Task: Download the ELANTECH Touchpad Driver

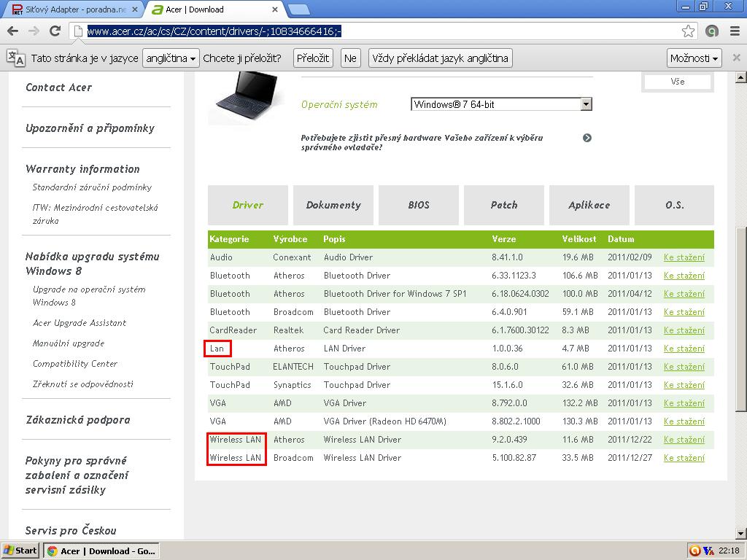Action: coord(684,367)
